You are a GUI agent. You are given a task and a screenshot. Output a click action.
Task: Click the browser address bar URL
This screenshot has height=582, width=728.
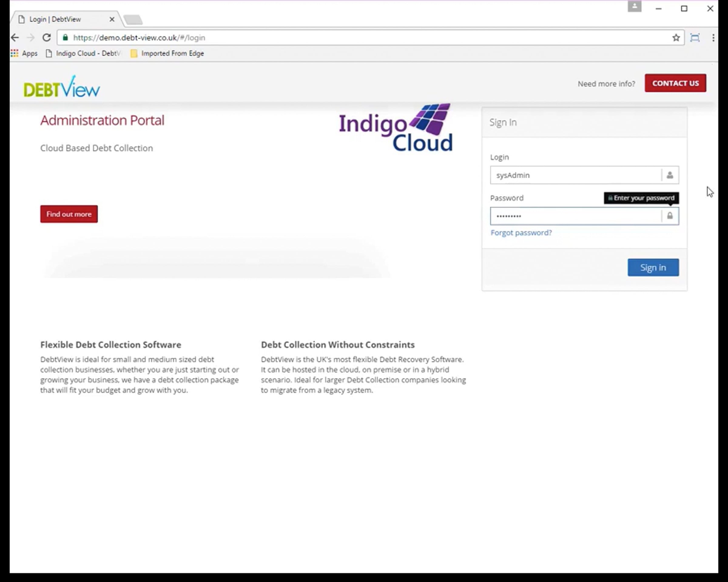click(x=139, y=38)
